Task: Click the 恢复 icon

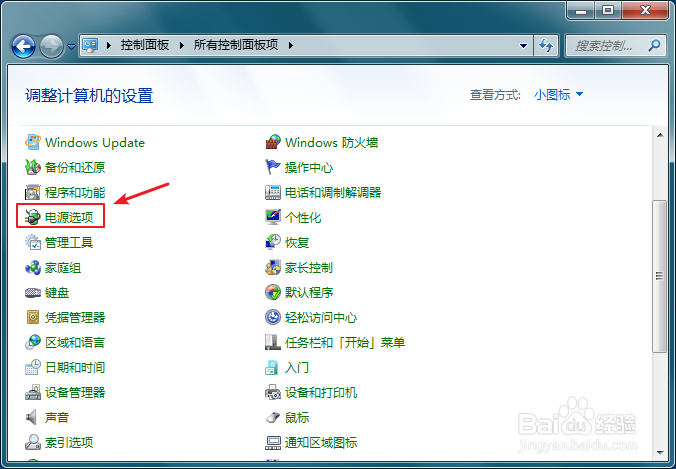Action: point(273,242)
